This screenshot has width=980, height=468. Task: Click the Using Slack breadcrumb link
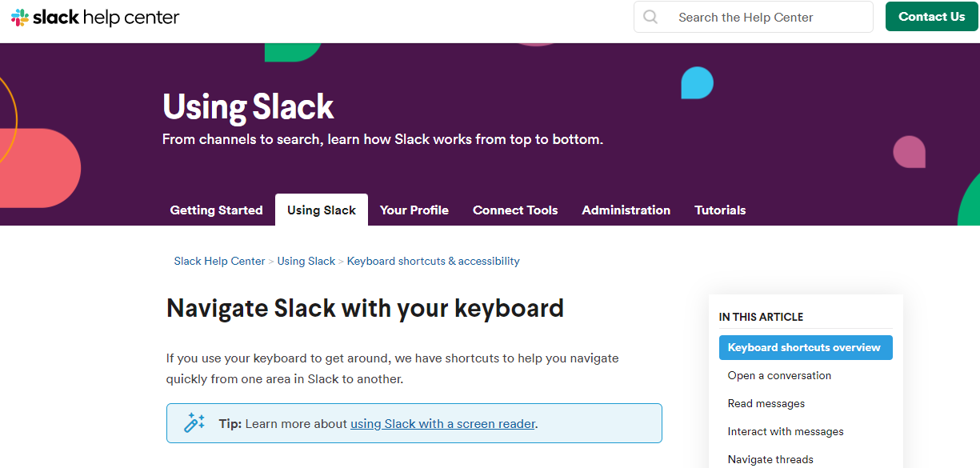click(306, 261)
